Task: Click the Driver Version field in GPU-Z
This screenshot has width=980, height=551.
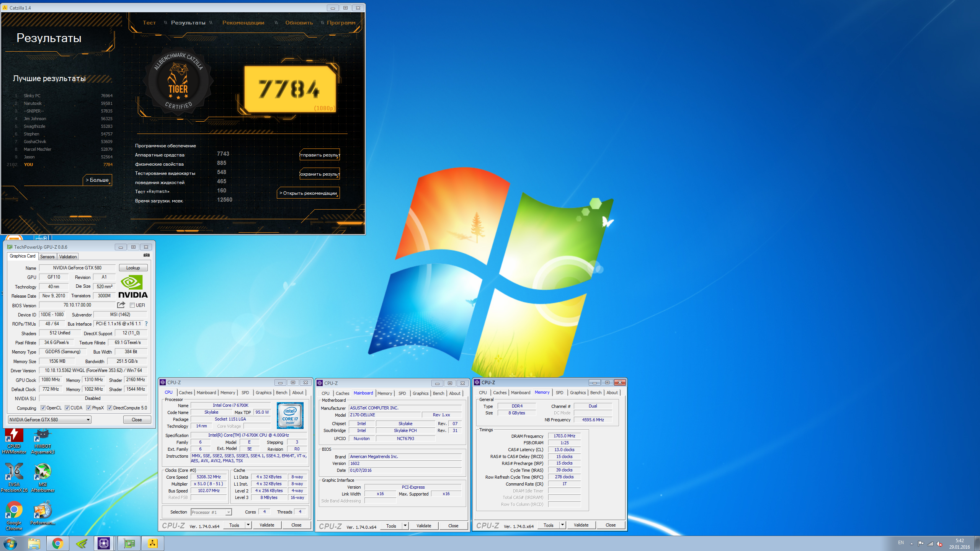Action: 93,370
